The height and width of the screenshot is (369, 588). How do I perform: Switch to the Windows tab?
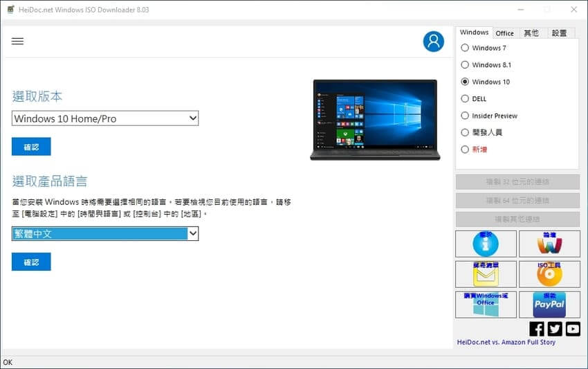(474, 33)
